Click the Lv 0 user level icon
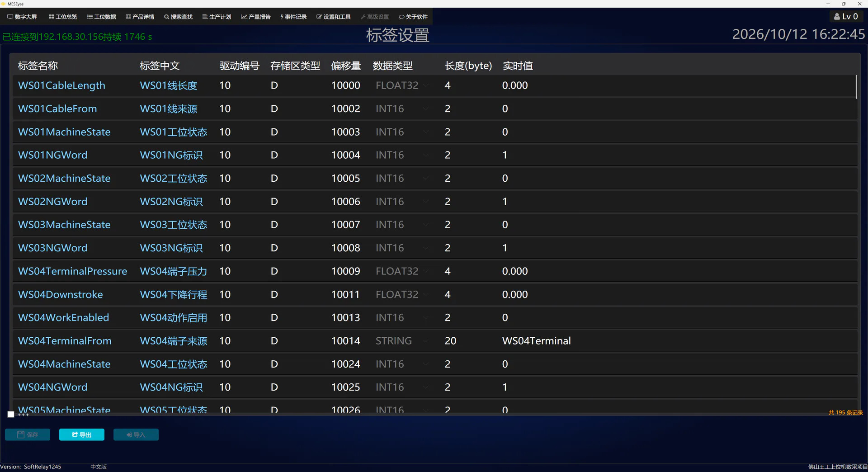This screenshot has width=868, height=472. (846, 16)
